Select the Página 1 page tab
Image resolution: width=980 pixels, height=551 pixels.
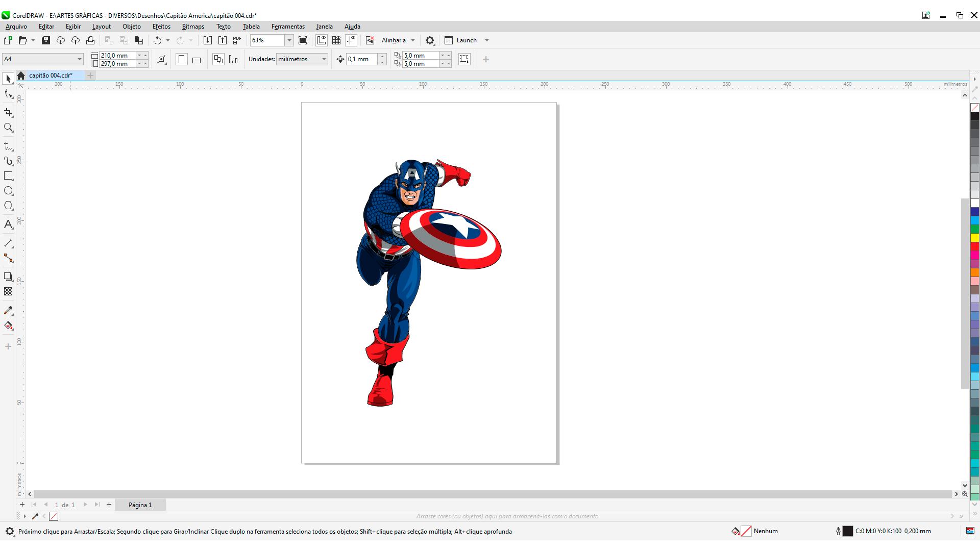140,505
